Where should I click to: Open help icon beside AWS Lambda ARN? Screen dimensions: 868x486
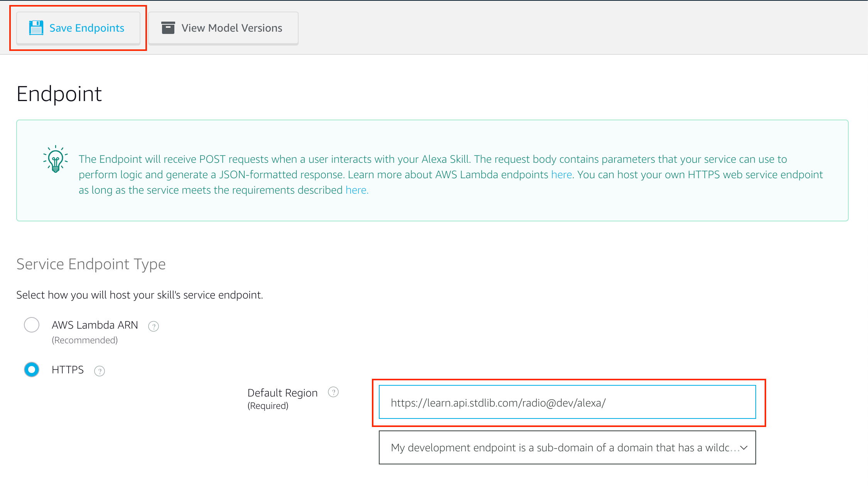pyautogui.click(x=154, y=326)
